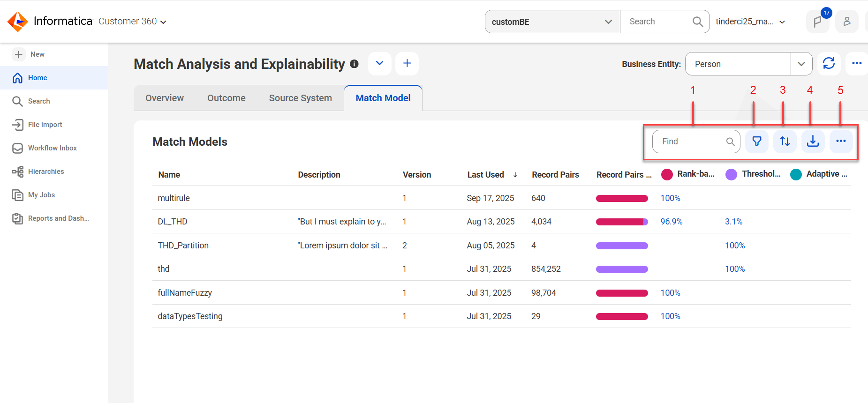Switch to the Outcome tab
This screenshot has height=403, width=868.
(226, 98)
